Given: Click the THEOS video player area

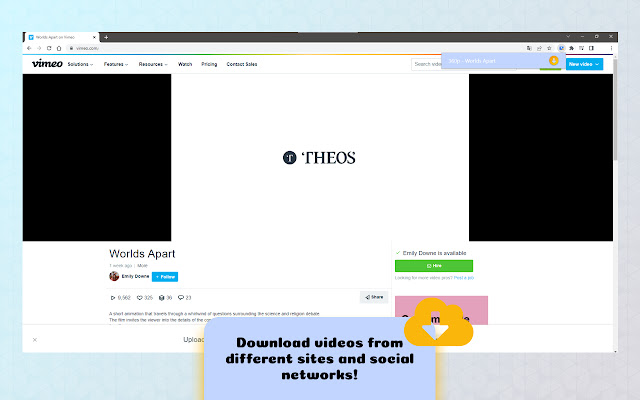Looking at the screenshot, I should coord(320,158).
